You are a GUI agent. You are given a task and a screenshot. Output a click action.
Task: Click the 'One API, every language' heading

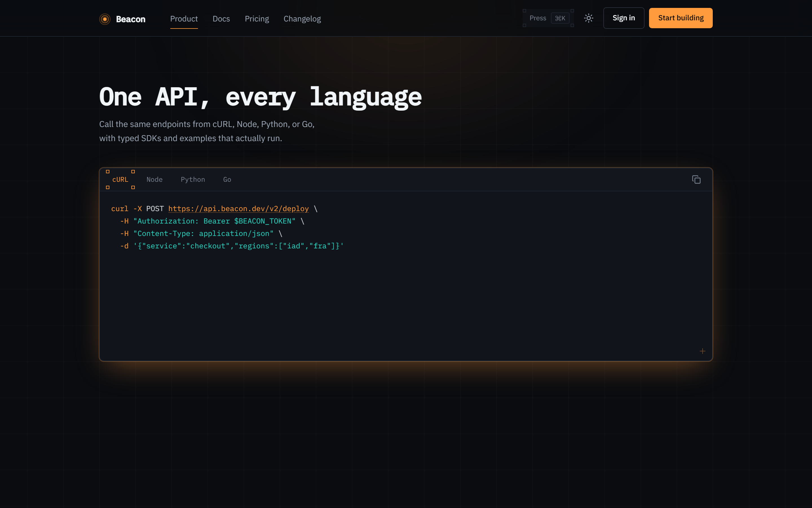(x=261, y=97)
